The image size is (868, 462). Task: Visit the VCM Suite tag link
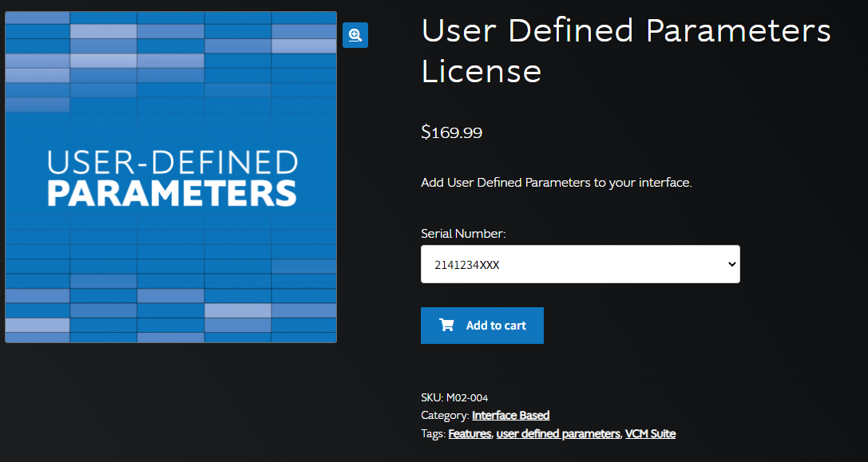coord(650,434)
